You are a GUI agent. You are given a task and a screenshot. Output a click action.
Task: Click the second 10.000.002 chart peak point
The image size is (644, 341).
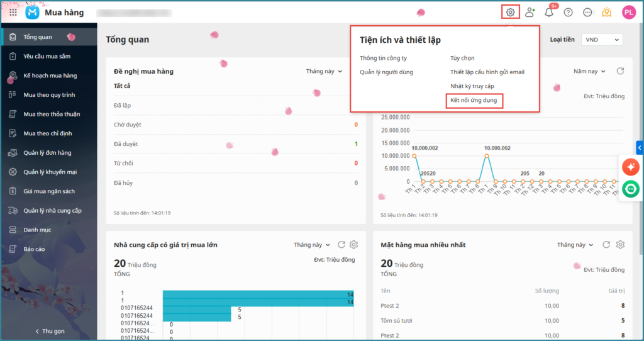pyautogui.click(x=487, y=155)
